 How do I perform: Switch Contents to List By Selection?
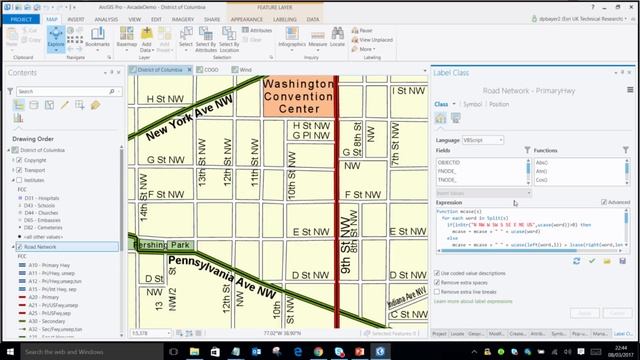coord(49,105)
